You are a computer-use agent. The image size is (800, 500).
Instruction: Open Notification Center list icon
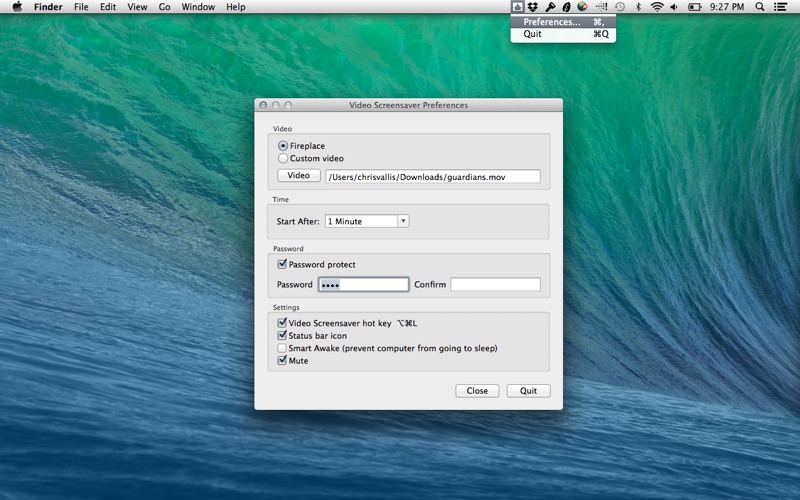point(780,7)
